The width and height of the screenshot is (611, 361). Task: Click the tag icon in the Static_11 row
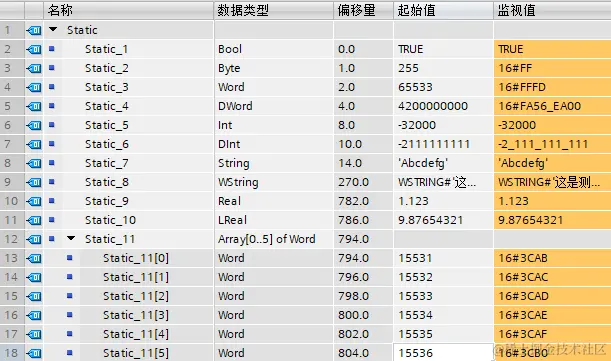(x=34, y=239)
